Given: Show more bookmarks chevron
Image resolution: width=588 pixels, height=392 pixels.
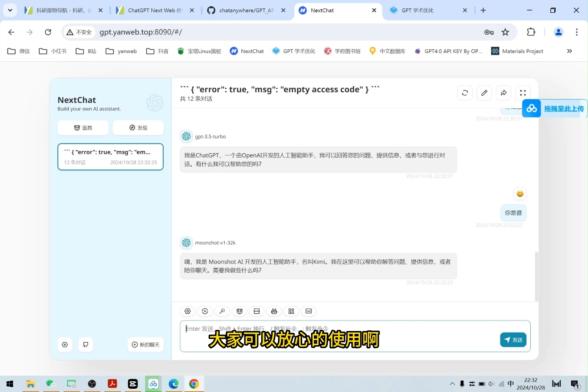Looking at the screenshot, I should [x=569, y=51].
